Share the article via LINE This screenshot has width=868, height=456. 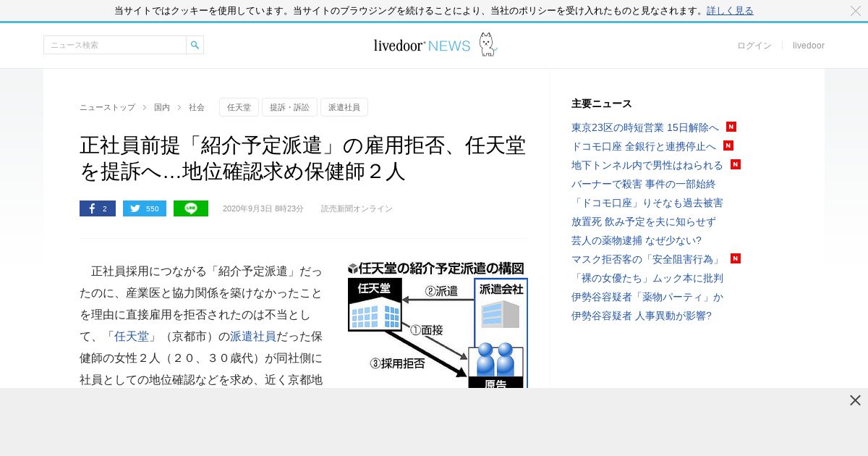[191, 208]
